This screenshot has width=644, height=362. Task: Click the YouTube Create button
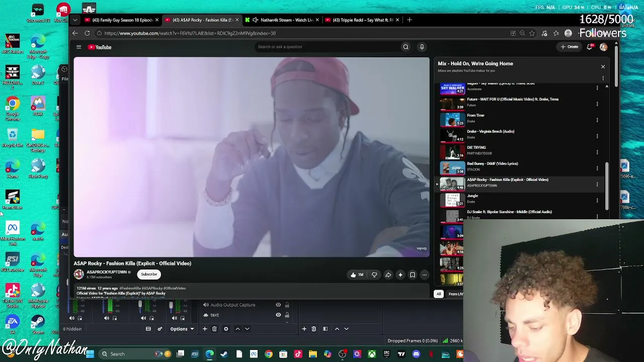(x=570, y=47)
